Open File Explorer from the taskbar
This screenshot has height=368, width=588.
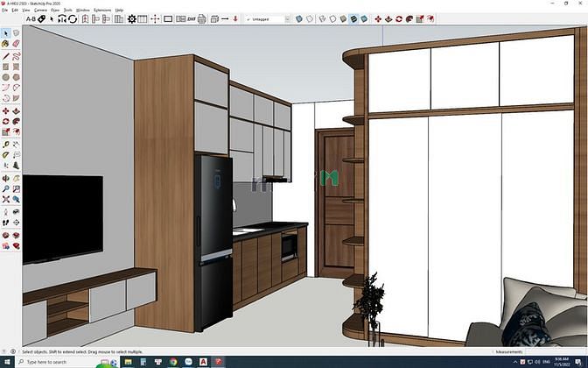click(x=129, y=362)
